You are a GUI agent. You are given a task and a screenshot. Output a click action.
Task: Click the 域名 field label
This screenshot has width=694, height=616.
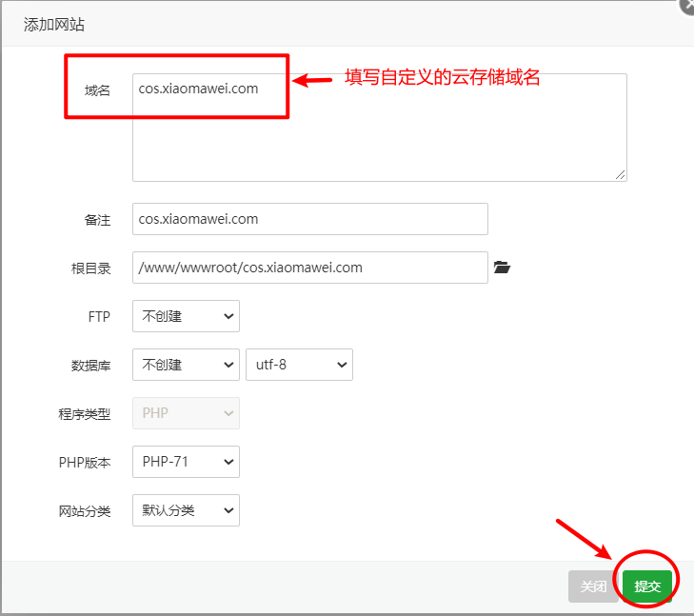pos(97,90)
